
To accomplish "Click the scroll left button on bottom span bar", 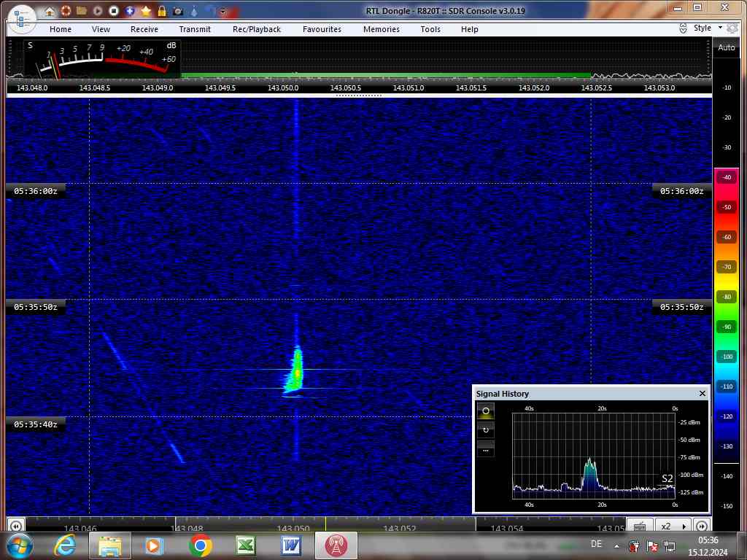I will click(16, 526).
